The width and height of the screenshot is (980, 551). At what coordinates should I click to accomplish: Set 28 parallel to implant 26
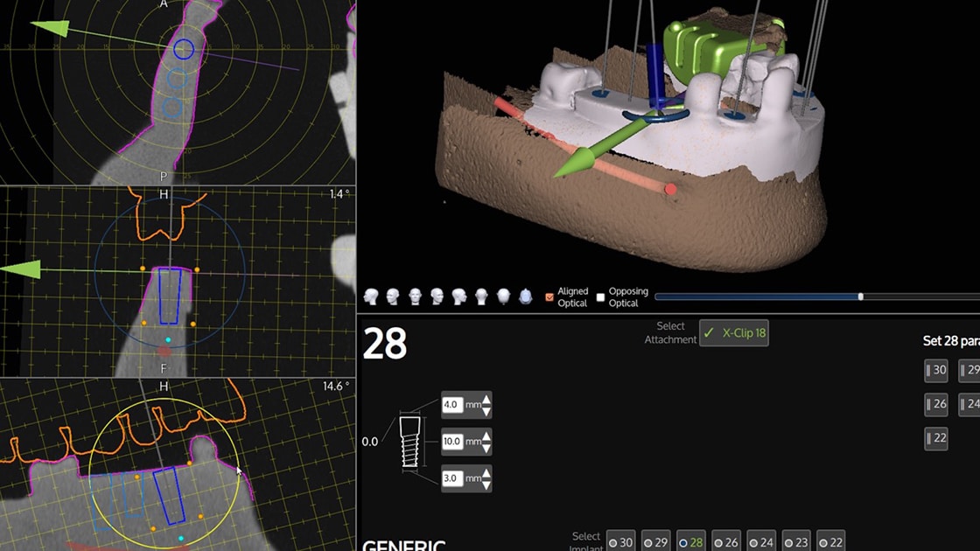pyautogui.click(x=935, y=404)
